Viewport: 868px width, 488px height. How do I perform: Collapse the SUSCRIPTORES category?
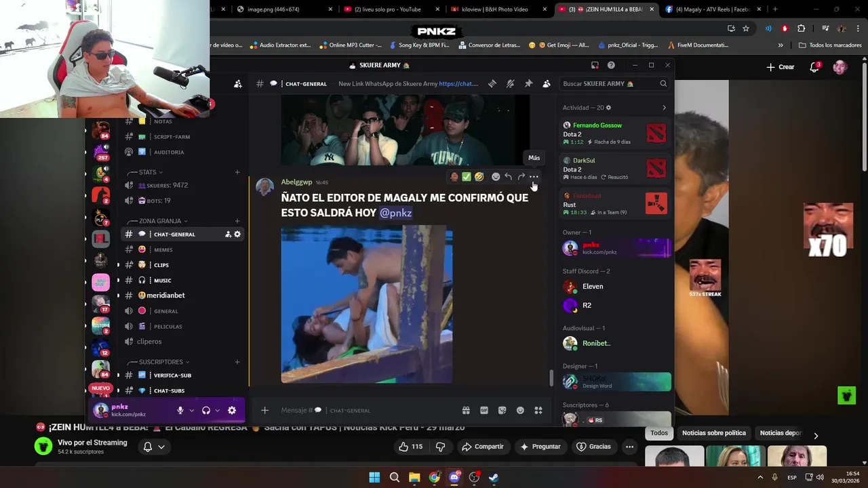click(x=161, y=362)
